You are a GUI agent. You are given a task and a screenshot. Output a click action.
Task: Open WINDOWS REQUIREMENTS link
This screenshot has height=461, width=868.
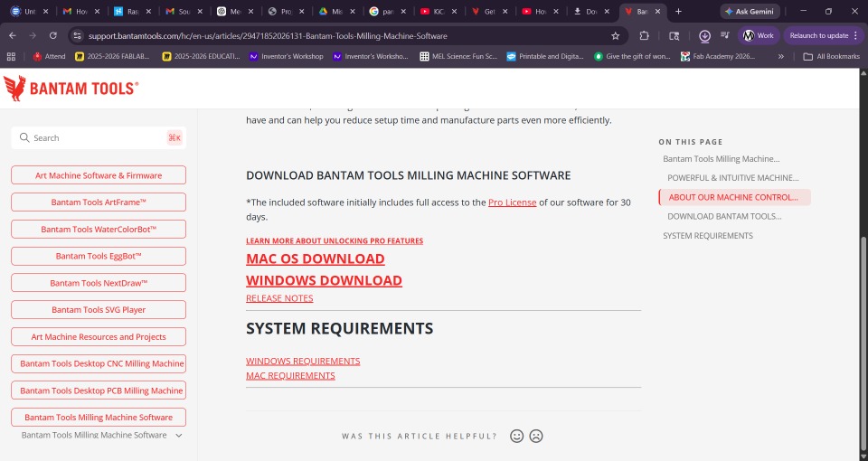tap(303, 361)
